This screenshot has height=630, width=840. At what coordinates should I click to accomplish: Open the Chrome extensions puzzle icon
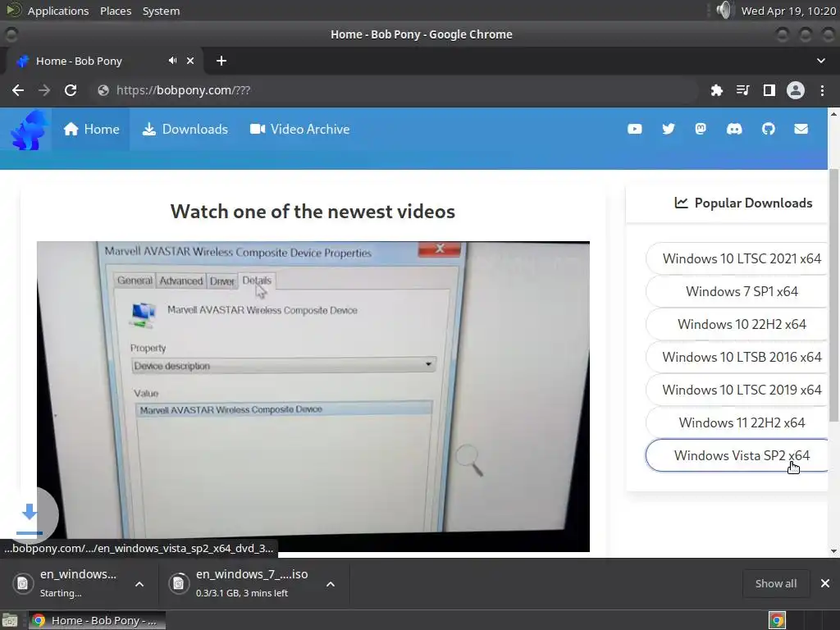716,90
